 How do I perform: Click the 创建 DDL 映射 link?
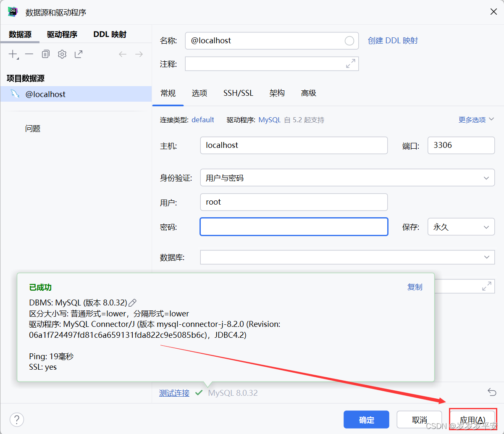click(x=393, y=41)
